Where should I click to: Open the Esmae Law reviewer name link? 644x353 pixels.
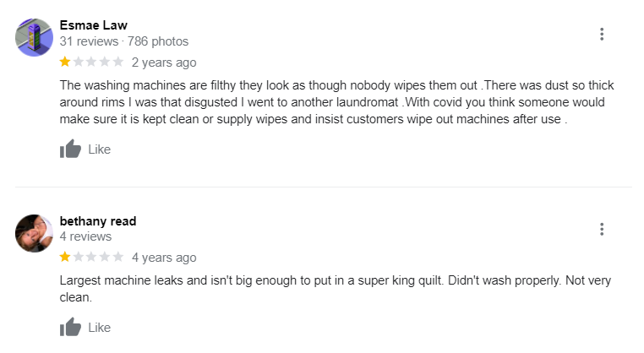click(x=94, y=25)
